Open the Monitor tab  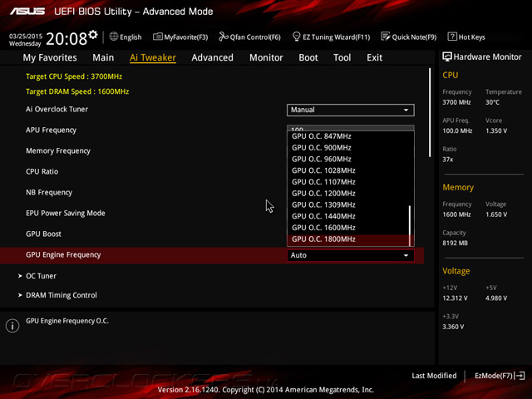(266, 57)
